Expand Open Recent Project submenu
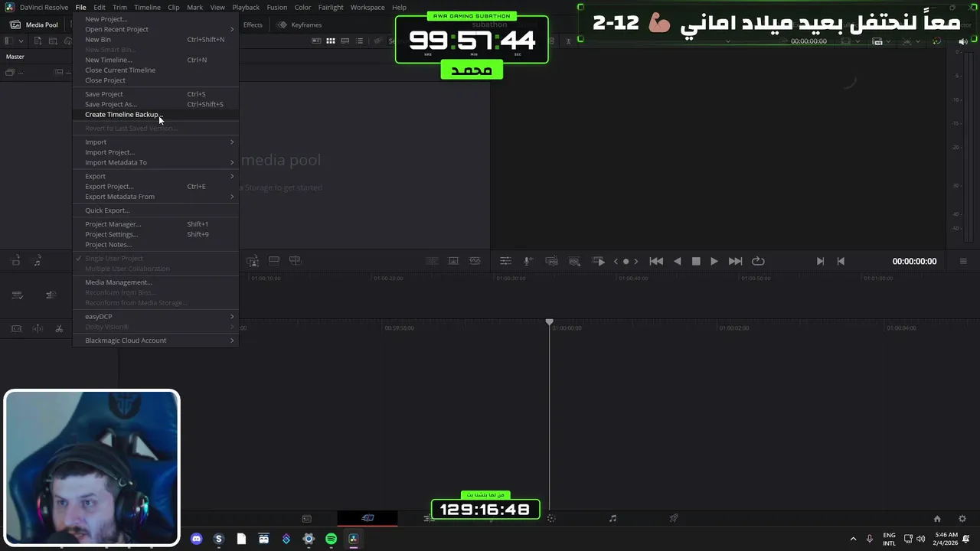This screenshot has width=980, height=551. 156,29
